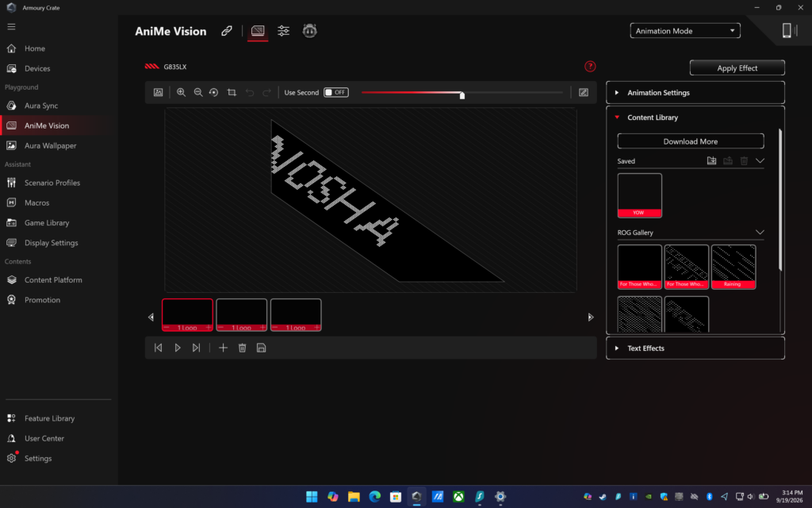Click the edit pencil icon in toolbar
This screenshot has height=508, width=812.
coord(583,92)
